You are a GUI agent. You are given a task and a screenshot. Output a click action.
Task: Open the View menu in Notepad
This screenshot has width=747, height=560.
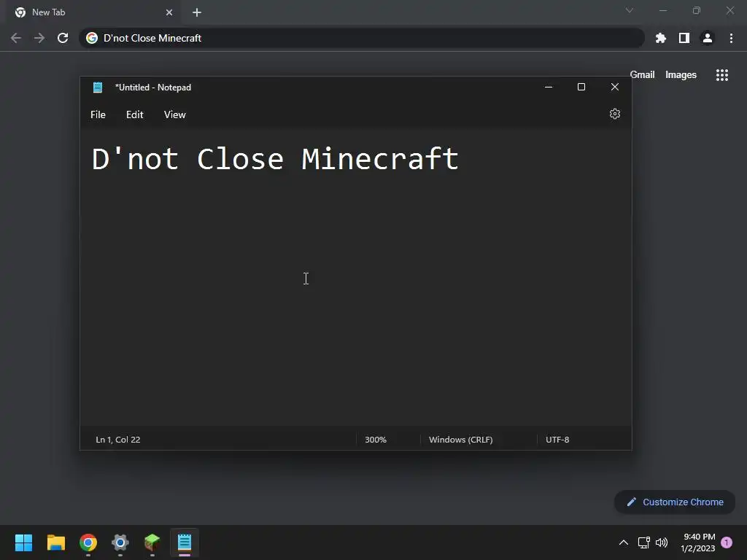click(175, 114)
